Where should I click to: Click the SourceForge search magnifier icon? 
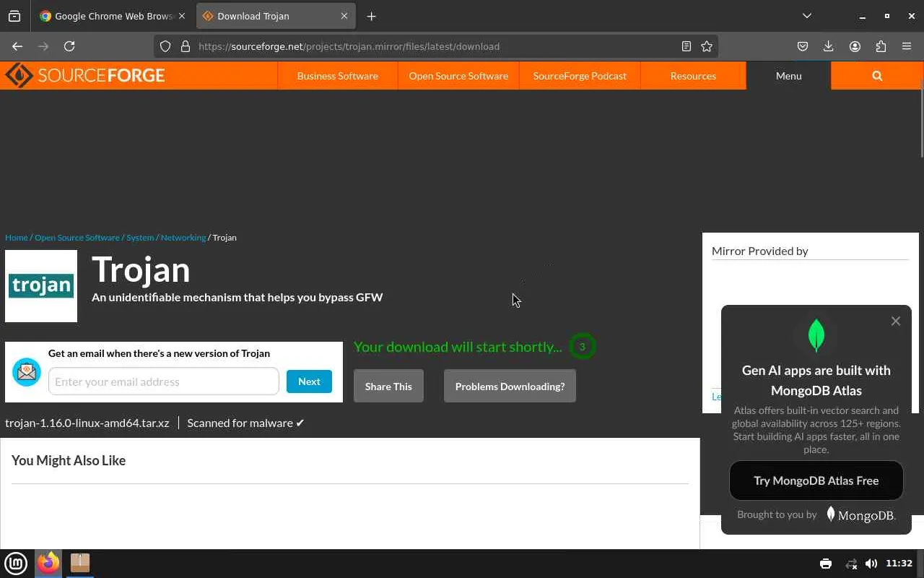pyautogui.click(x=877, y=76)
